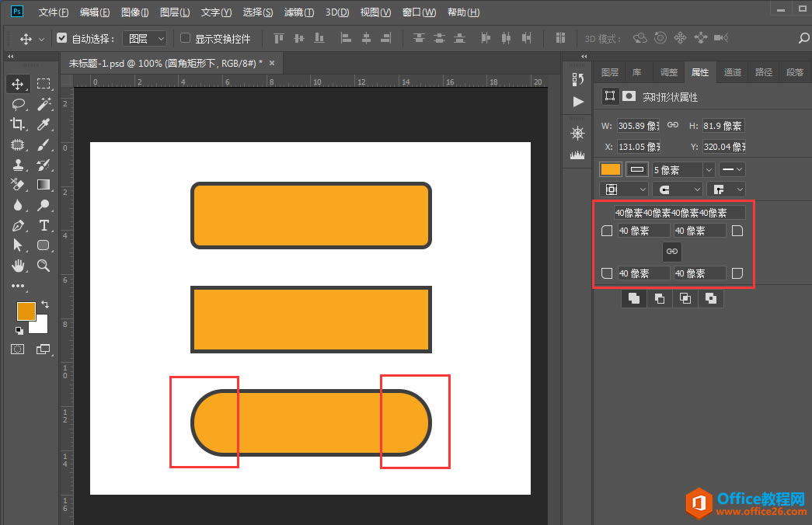Open the 滤镜 (Filter) menu
Viewport: 812px width, 525px height.
[x=299, y=12]
